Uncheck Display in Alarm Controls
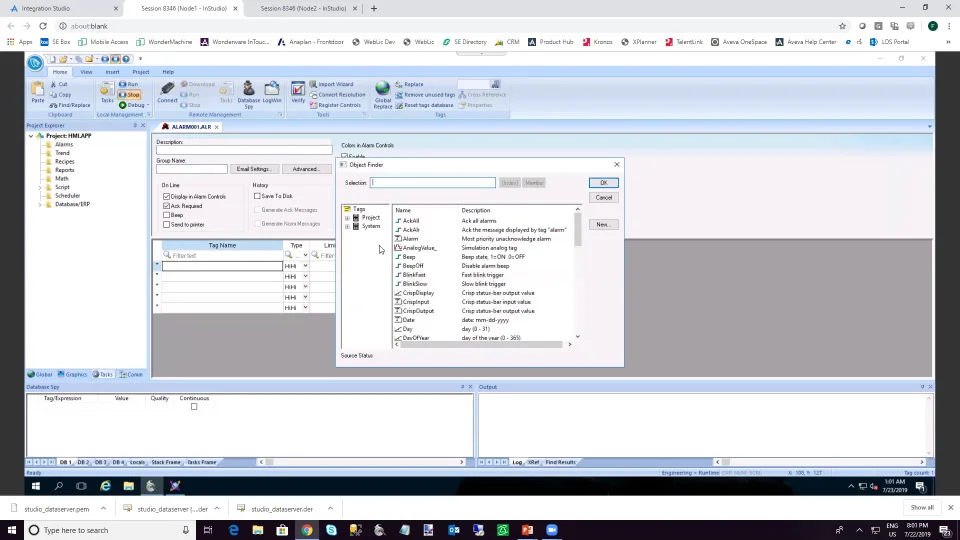Screen dimensions: 960x540 pos(166,197)
